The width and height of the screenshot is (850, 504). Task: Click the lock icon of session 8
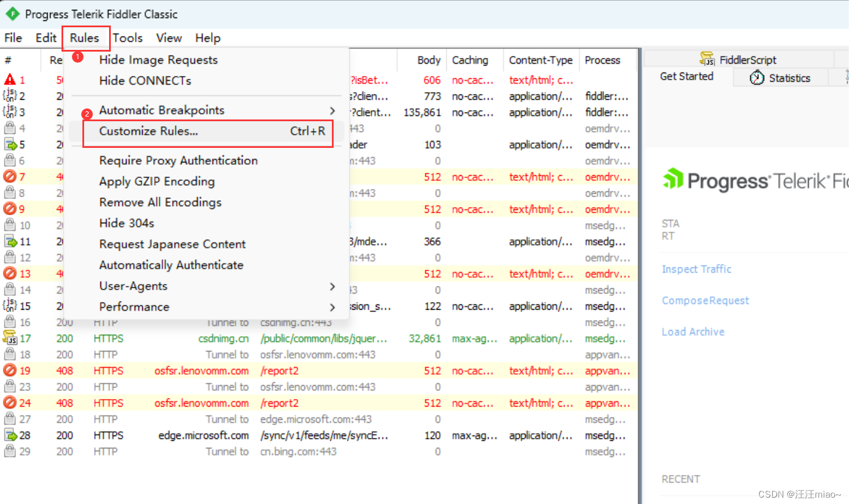10,193
